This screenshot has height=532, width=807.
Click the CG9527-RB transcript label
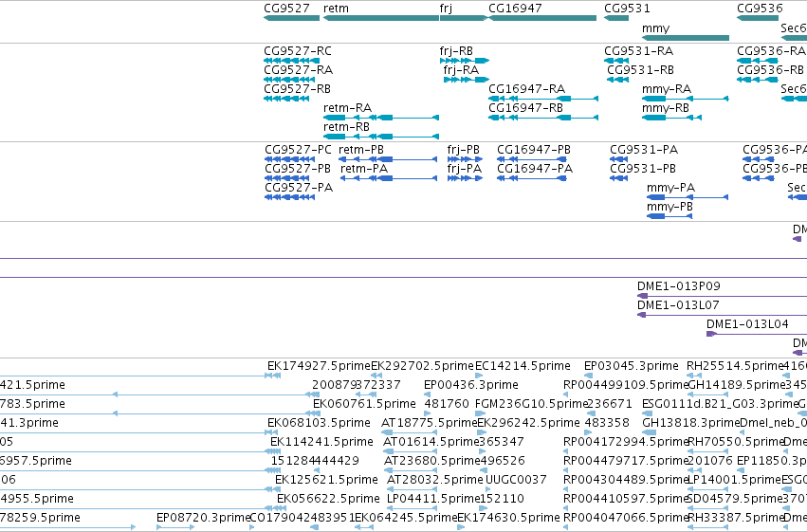pos(297,89)
